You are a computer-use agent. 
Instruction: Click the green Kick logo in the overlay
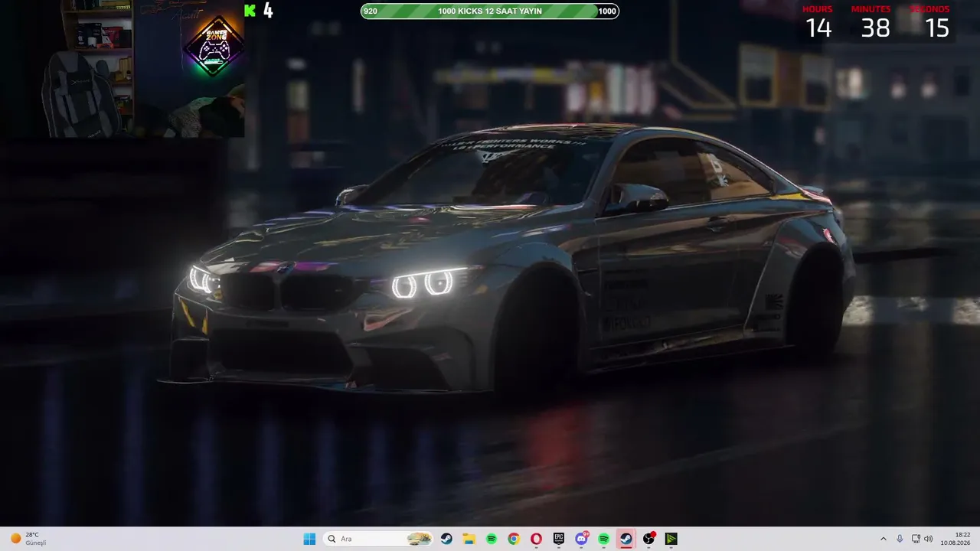(x=250, y=11)
